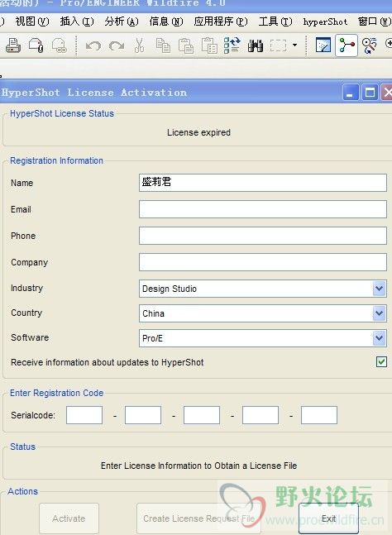Click the Company input field

263,262
